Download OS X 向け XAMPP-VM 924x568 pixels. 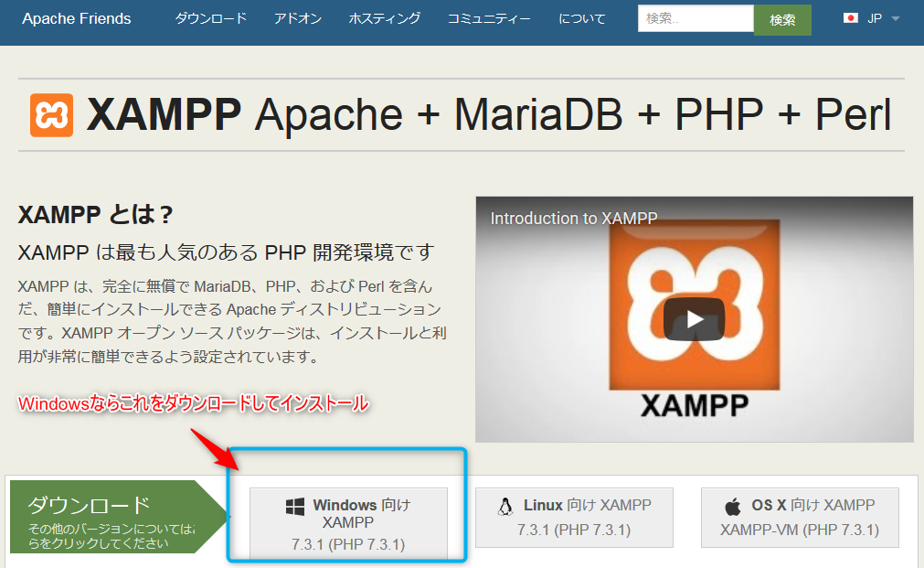tap(800, 518)
